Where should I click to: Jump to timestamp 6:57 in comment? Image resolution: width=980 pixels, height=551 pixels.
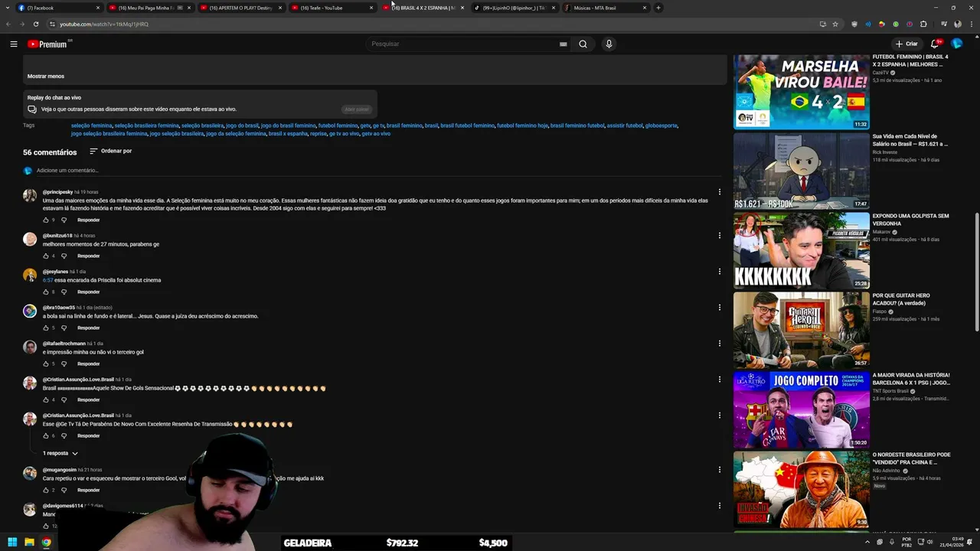point(47,280)
